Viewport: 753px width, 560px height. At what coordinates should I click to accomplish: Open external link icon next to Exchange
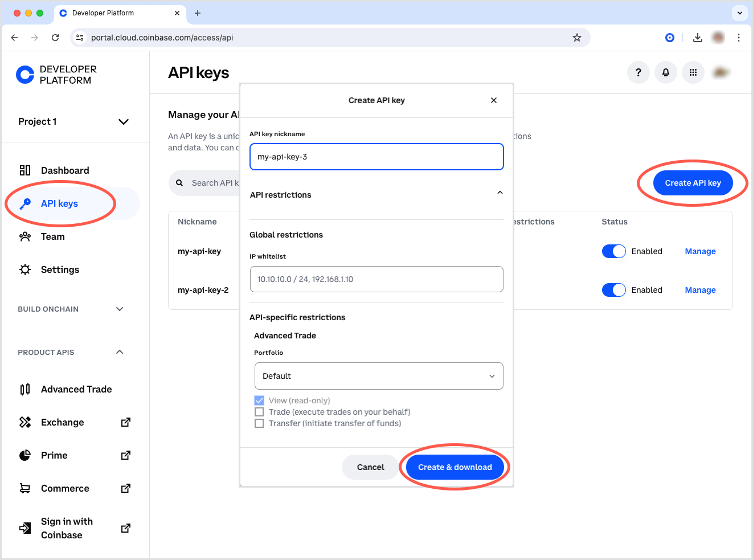pos(126,422)
